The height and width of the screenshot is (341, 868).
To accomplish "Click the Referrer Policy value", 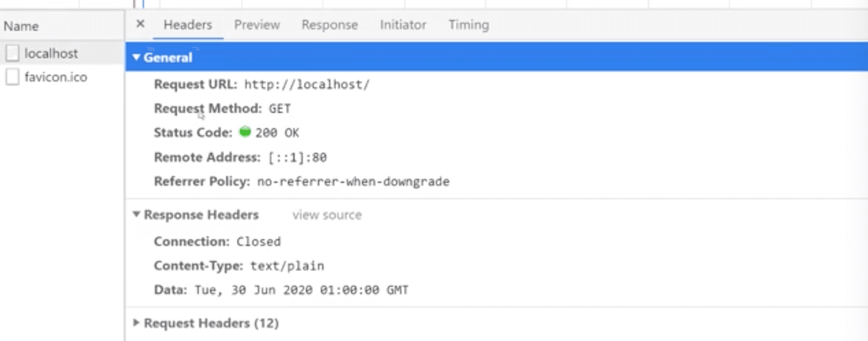I will pyautogui.click(x=353, y=182).
